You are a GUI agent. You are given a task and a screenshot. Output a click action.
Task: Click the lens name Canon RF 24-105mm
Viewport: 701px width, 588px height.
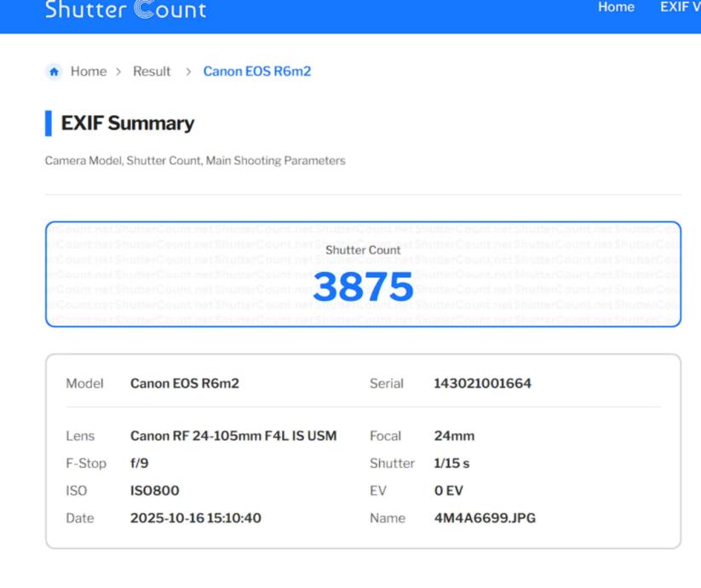point(233,436)
